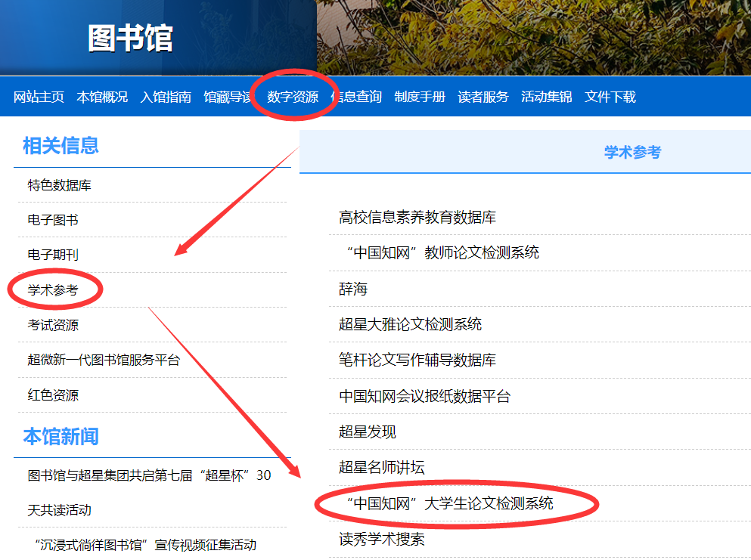Open 特色数据库 in the sidebar
The width and height of the screenshot is (751, 560).
(60, 185)
